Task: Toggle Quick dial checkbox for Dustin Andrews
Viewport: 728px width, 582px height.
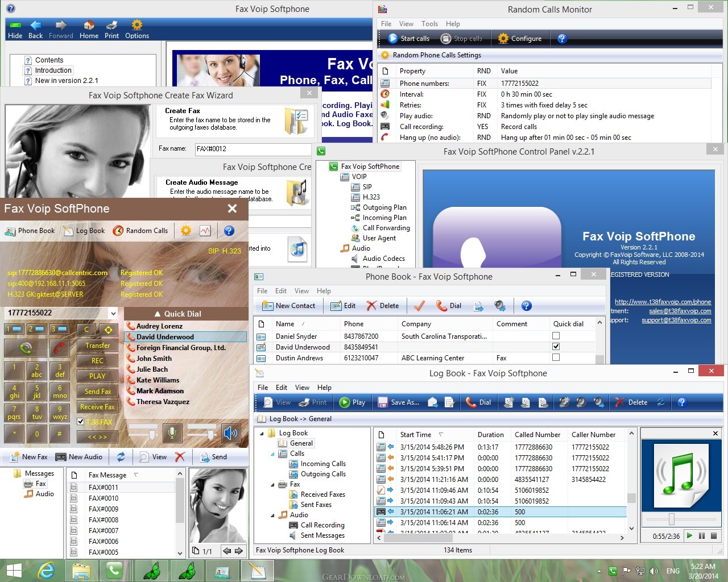Action: click(556, 357)
